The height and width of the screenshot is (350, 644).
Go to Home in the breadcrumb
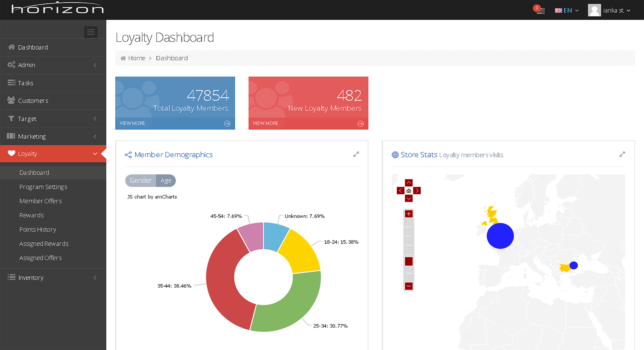[x=136, y=58]
